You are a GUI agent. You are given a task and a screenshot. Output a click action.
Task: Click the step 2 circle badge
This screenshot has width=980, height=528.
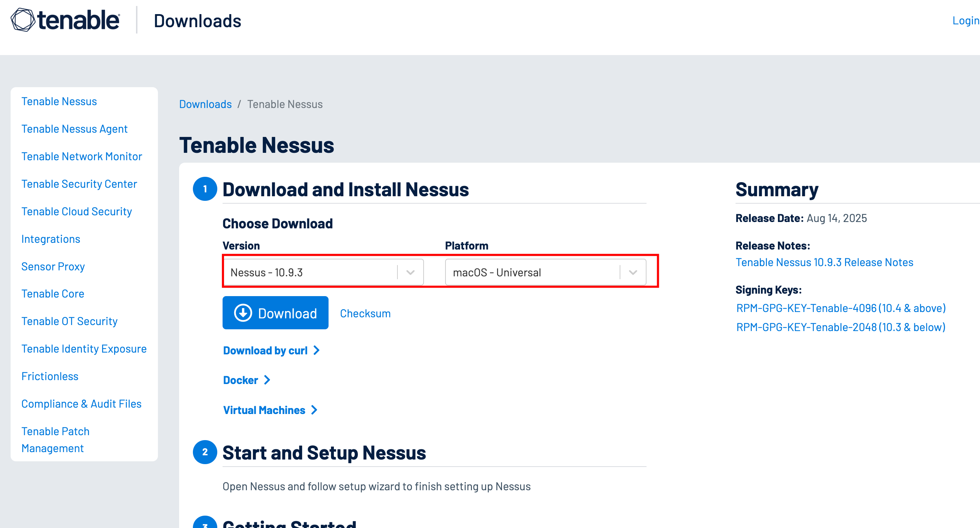pyautogui.click(x=205, y=452)
